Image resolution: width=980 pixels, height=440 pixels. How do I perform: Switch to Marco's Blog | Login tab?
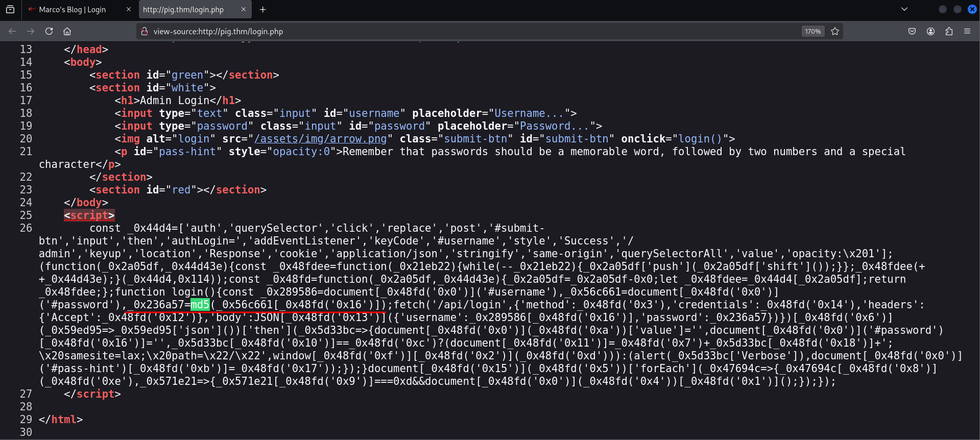[73, 10]
